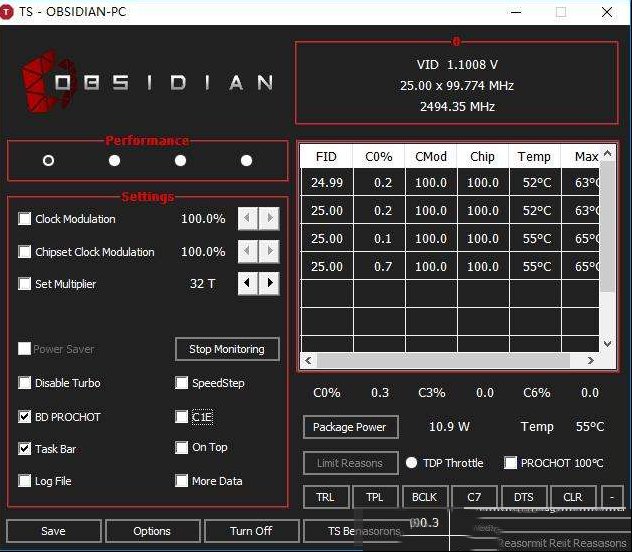Image resolution: width=632 pixels, height=552 pixels.
Task: Click the 0.7 C0% cell
Action: [x=379, y=266]
